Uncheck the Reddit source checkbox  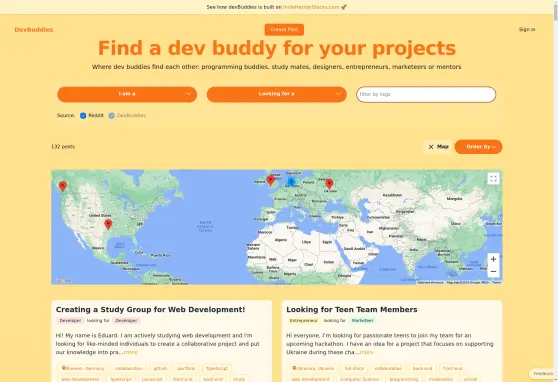83,115
